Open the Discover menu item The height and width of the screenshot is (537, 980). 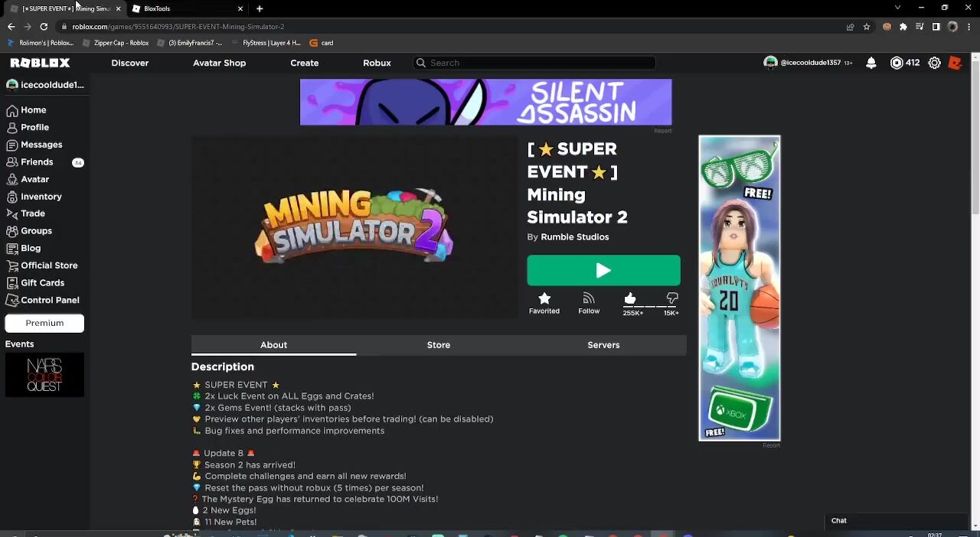click(130, 63)
